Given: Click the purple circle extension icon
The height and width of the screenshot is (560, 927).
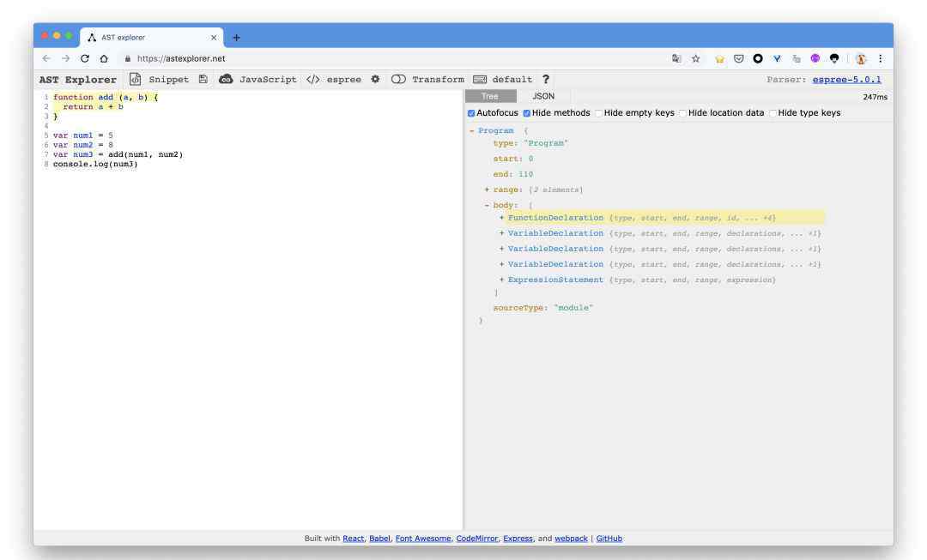Looking at the screenshot, I should [x=815, y=58].
